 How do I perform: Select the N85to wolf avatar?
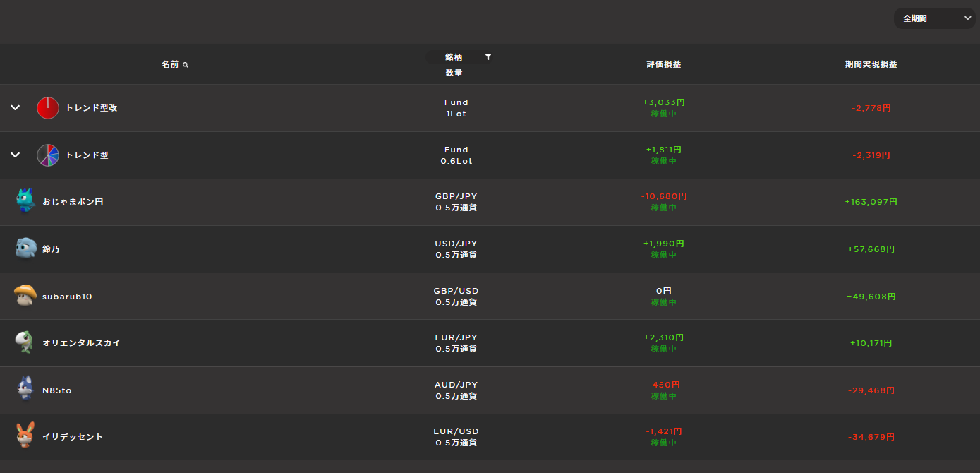25,389
